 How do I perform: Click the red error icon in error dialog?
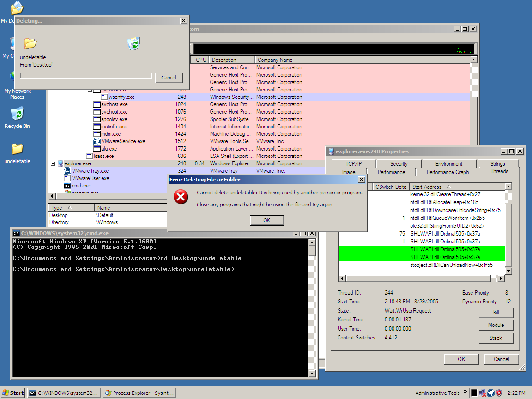[181, 197]
